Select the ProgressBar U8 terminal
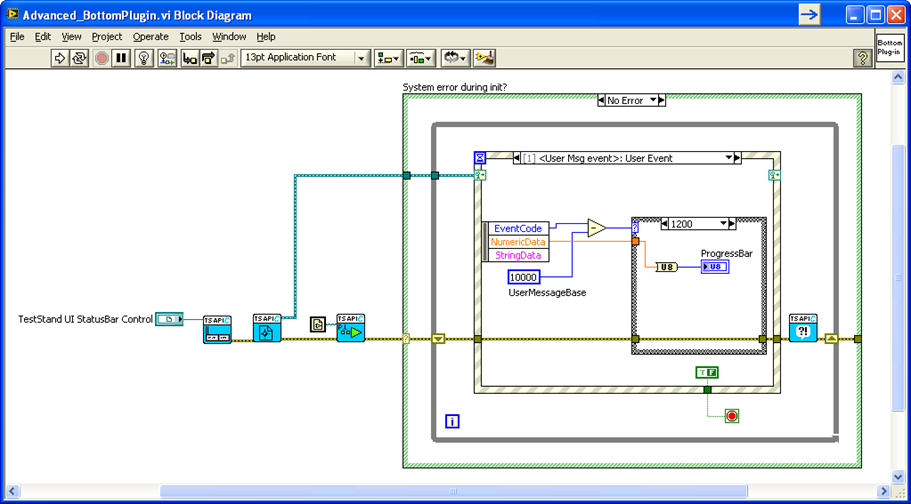Viewport: 911px width, 504px height. (x=715, y=267)
